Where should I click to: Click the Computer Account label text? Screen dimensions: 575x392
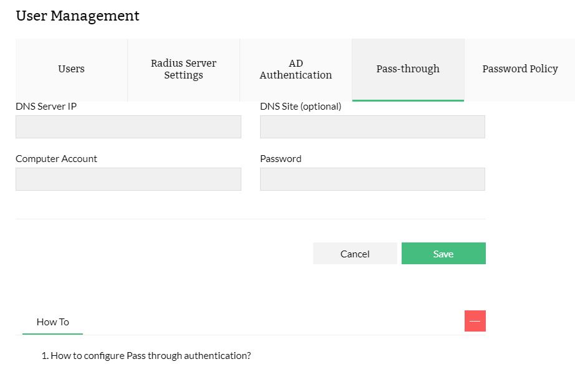coord(56,159)
